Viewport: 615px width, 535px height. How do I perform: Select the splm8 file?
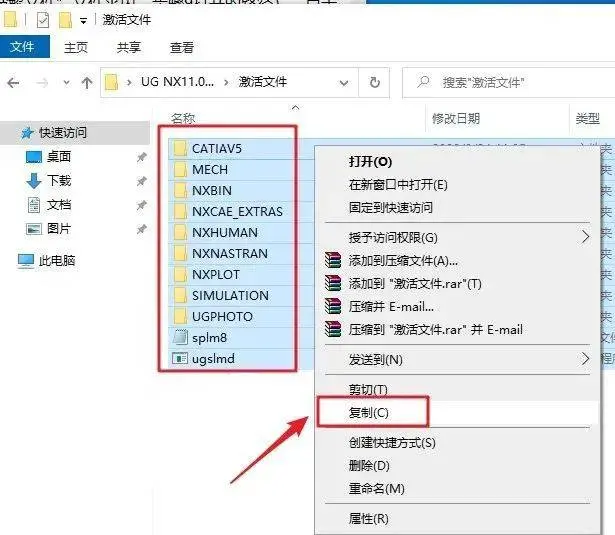tap(209, 338)
